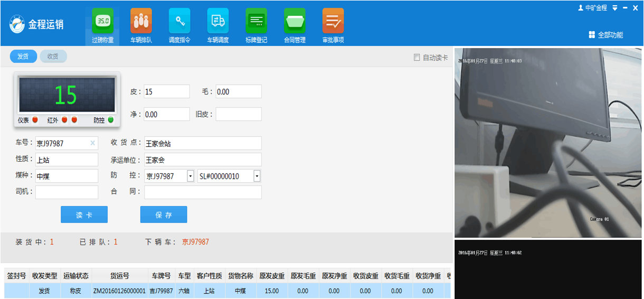Open the 车辆排队 vehicle queue icon
The image size is (644, 299).
point(141,22)
